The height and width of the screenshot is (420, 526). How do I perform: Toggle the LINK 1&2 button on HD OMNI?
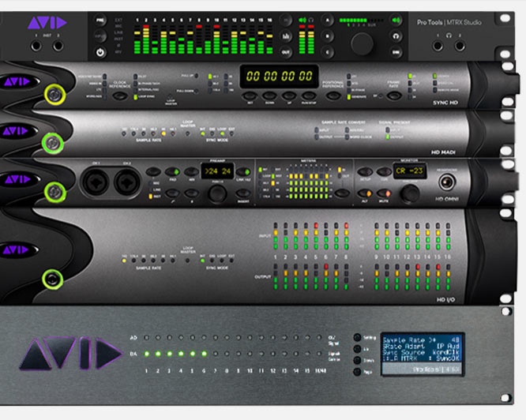pyautogui.click(x=243, y=172)
